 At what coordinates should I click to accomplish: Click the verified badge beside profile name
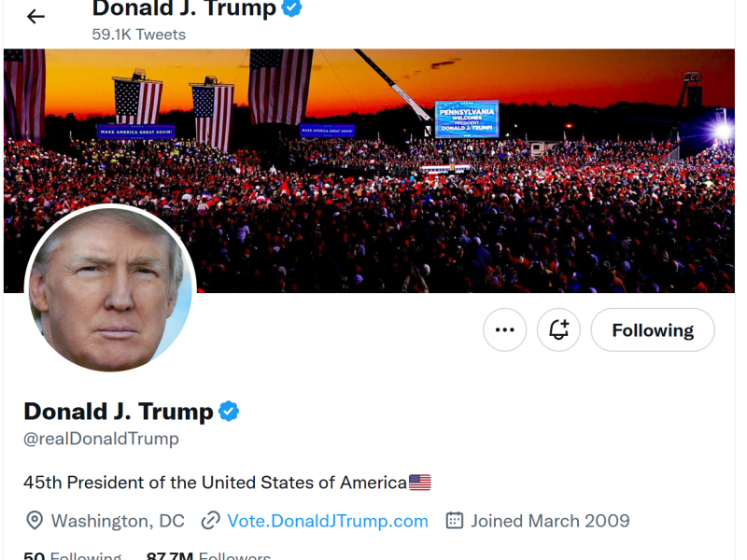click(229, 411)
